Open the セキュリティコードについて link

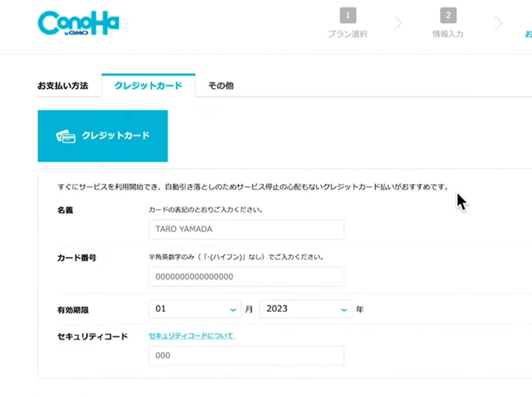pyautogui.click(x=191, y=336)
